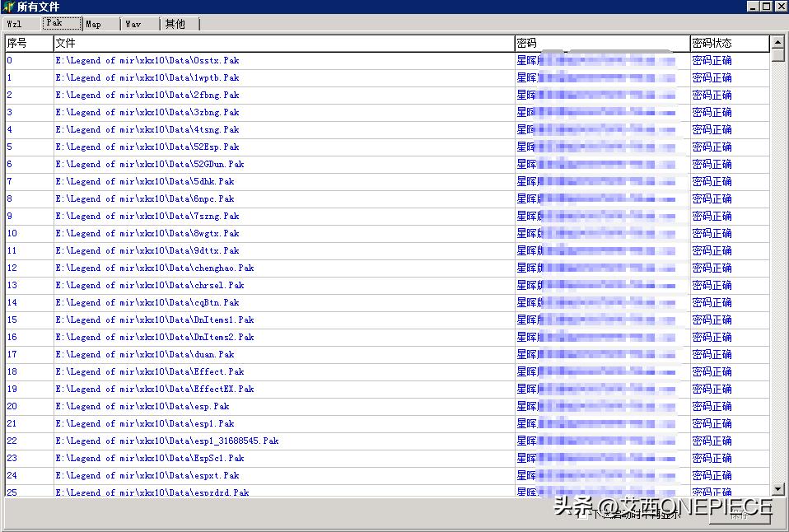Select the espxt.Pak file path
Viewport: 789px width, 532px height.
[147, 475]
